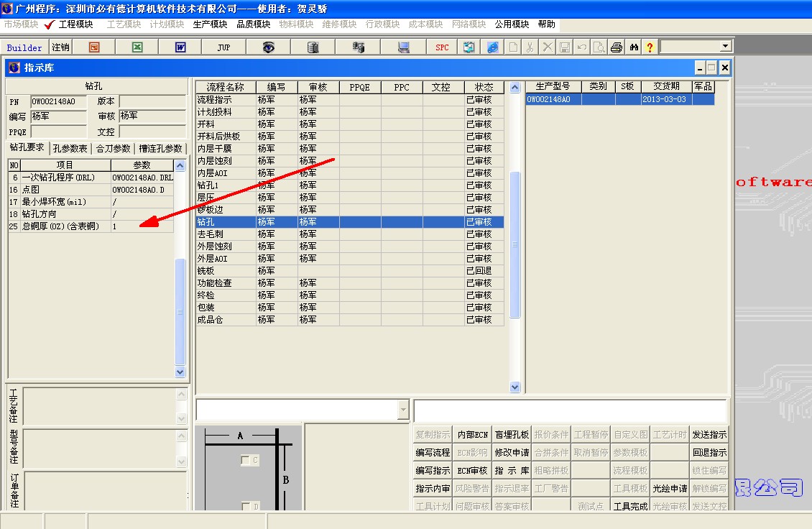Click the 注销 logout toolbar button
This screenshot has height=529, width=812.
coord(60,47)
